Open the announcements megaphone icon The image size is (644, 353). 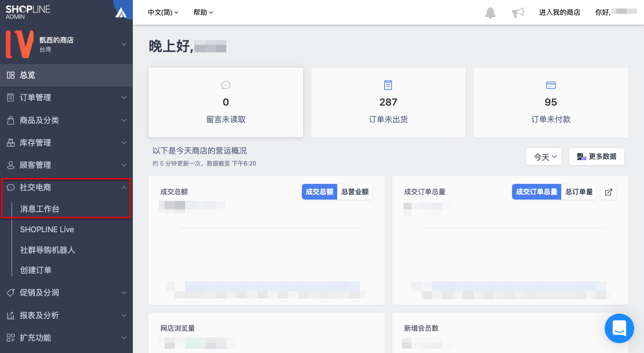[x=518, y=13]
